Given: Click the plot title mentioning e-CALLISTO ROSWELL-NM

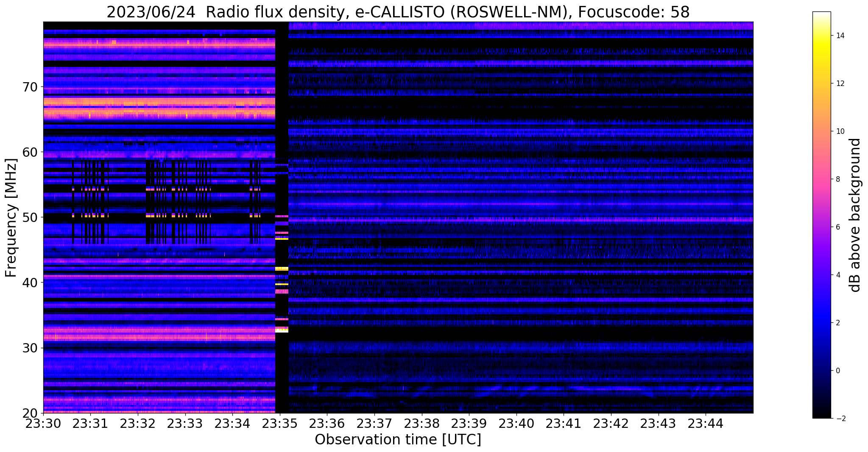Looking at the screenshot, I should click(398, 12).
